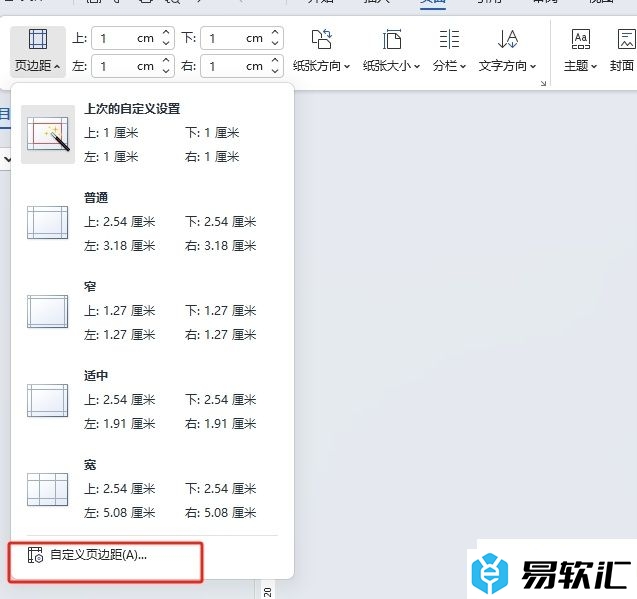This screenshot has height=599, width=637.
Task: Increase the 下 bottom margin value
Action: pyautogui.click(x=275, y=32)
